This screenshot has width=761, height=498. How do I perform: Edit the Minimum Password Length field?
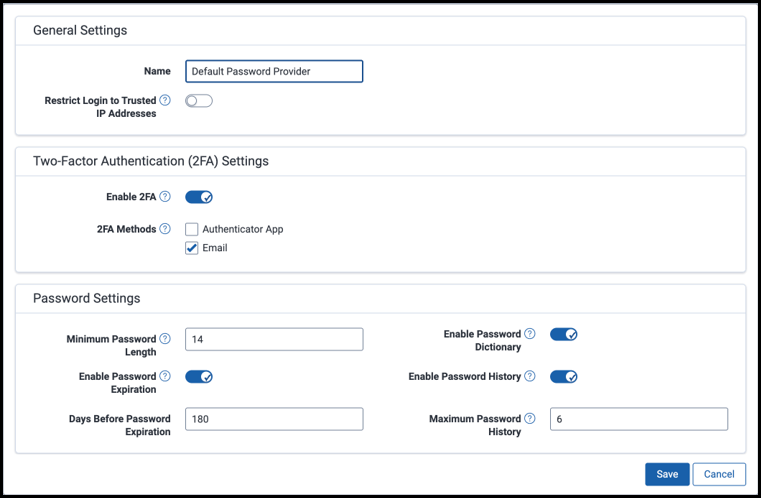click(x=274, y=339)
